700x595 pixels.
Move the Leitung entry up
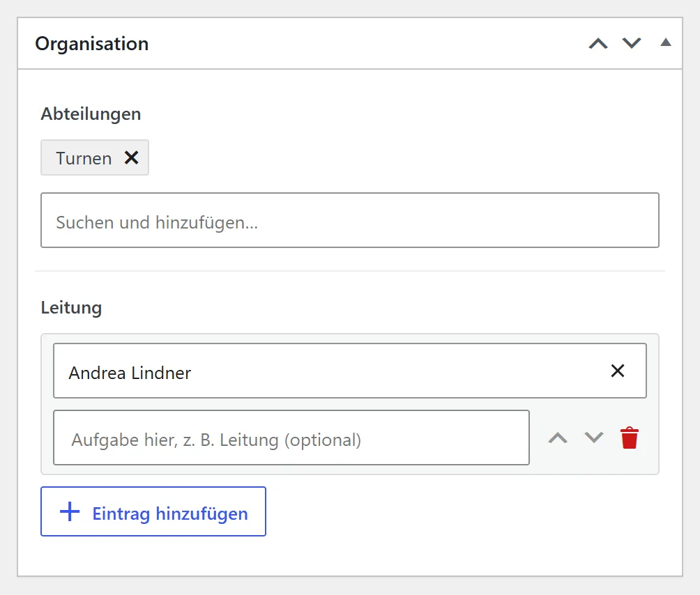click(x=558, y=438)
